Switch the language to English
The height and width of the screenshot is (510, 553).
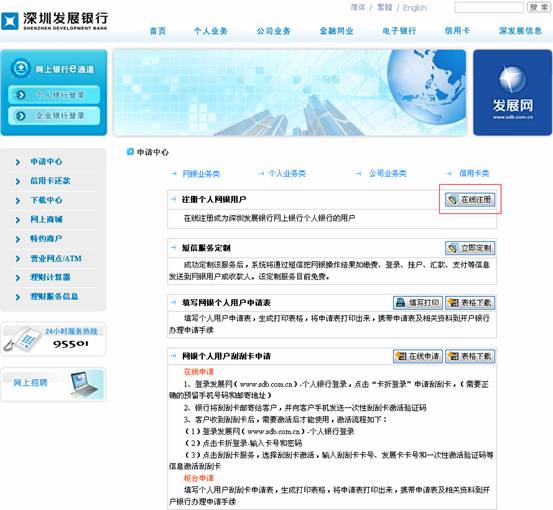tap(415, 8)
